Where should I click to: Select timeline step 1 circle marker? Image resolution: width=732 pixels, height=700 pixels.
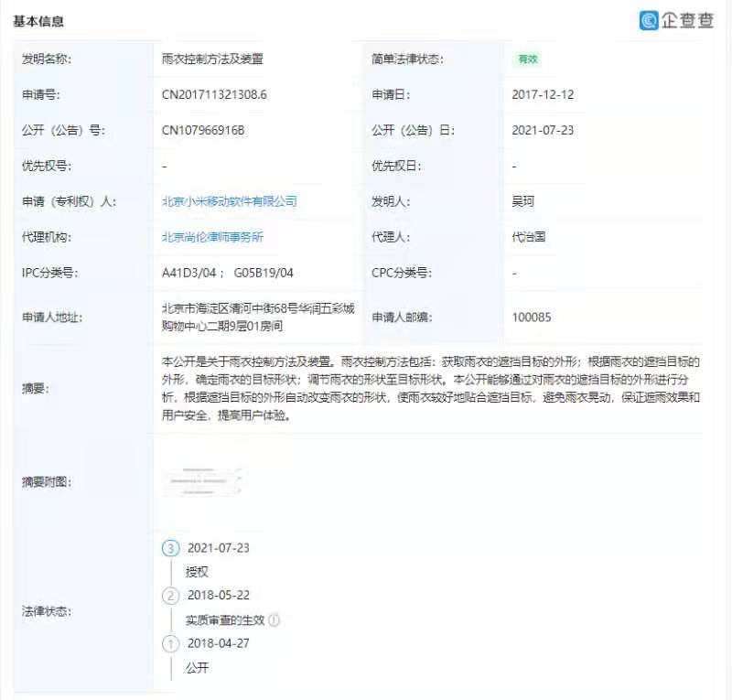[171, 643]
